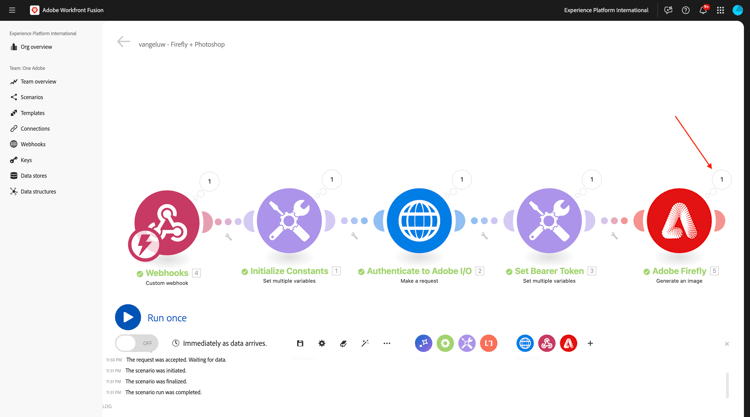Open the hamburger menu in top bar
750x417 pixels.
[x=12, y=10]
